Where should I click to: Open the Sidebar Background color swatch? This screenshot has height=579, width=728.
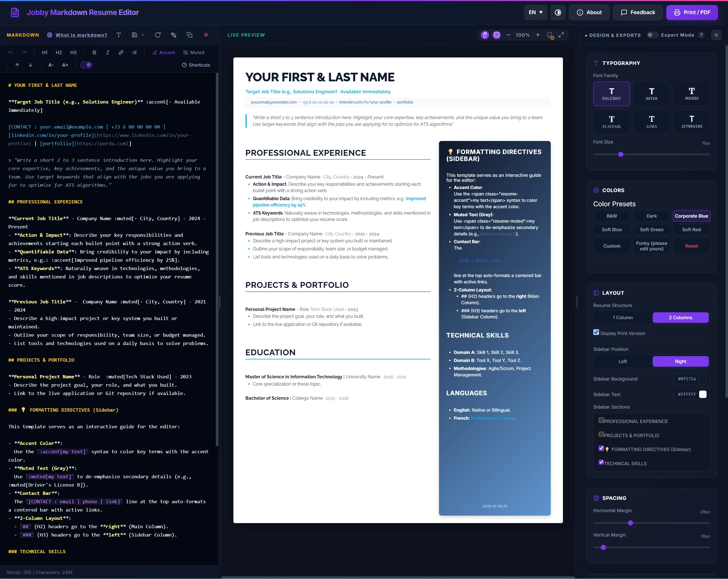703,379
